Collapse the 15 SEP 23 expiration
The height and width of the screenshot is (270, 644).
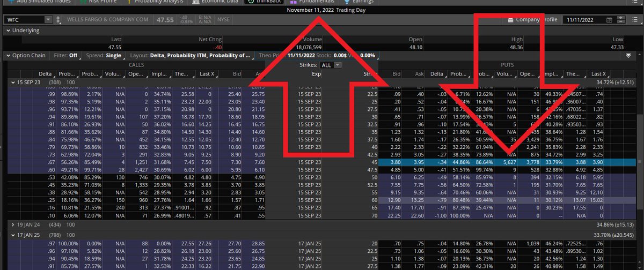(x=14, y=83)
